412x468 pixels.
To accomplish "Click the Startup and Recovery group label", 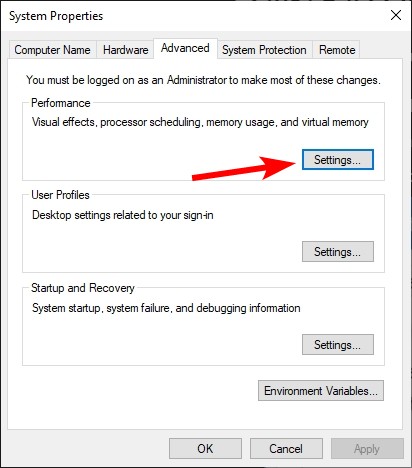I will point(83,288).
